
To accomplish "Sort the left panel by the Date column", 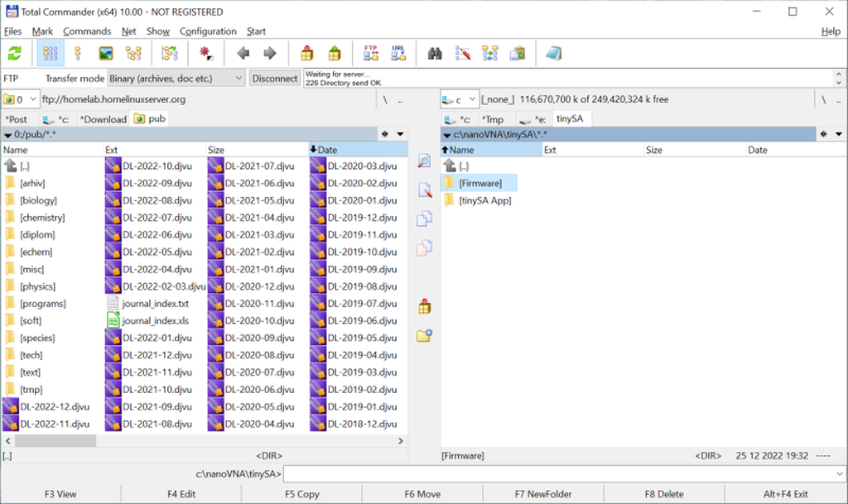I will 358,150.
